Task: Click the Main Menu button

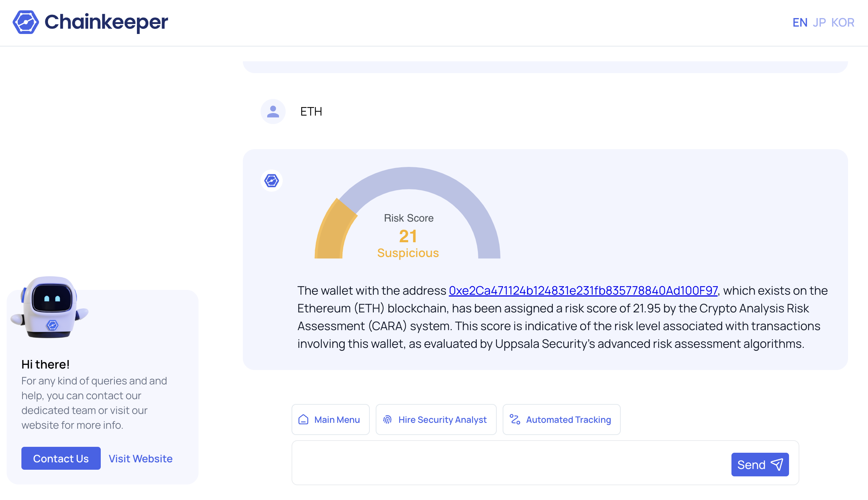Action: tap(331, 419)
